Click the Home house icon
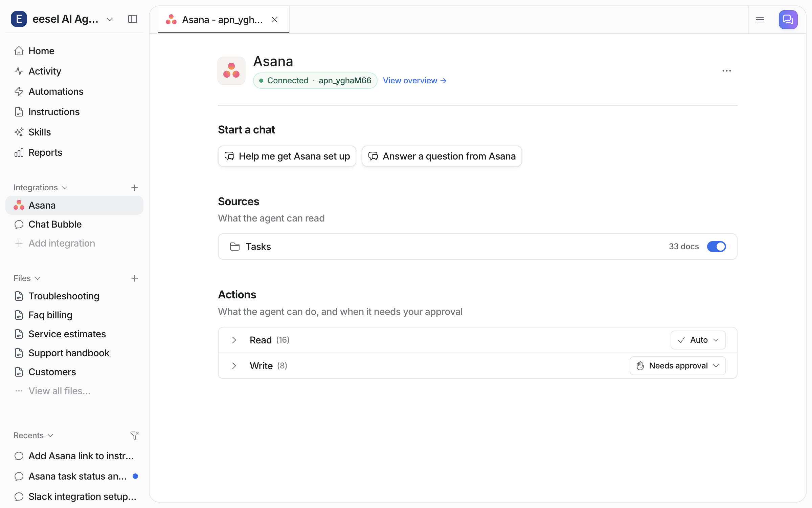812x508 pixels. 19,51
